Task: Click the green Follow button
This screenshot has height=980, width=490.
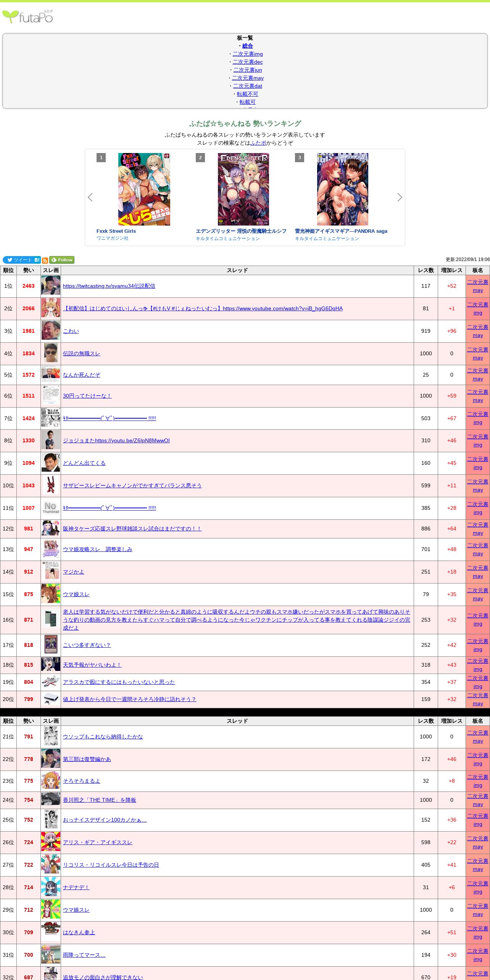Action: point(62,260)
